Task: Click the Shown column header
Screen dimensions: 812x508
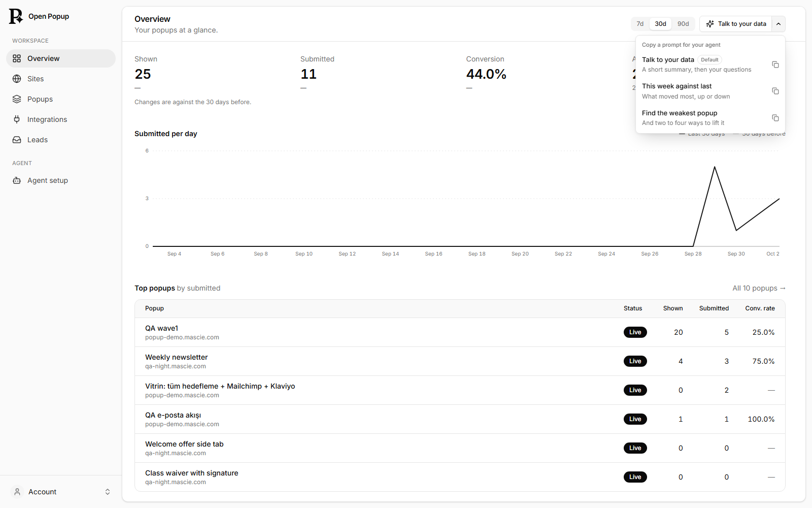Action: (x=673, y=308)
